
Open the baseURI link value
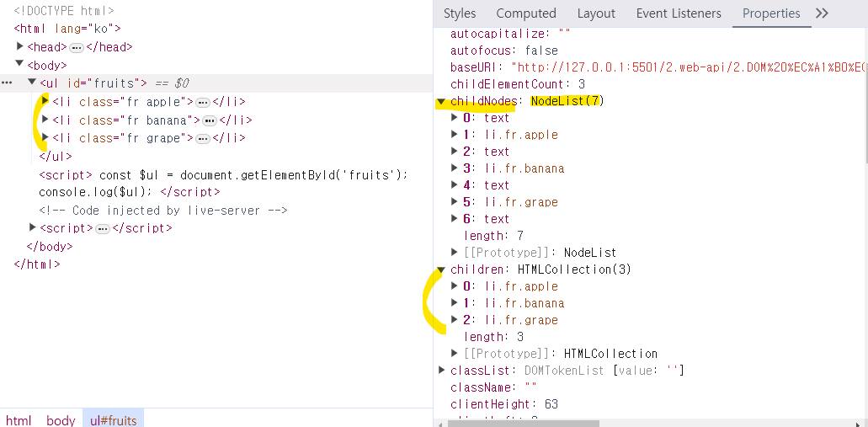tap(689, 67)
